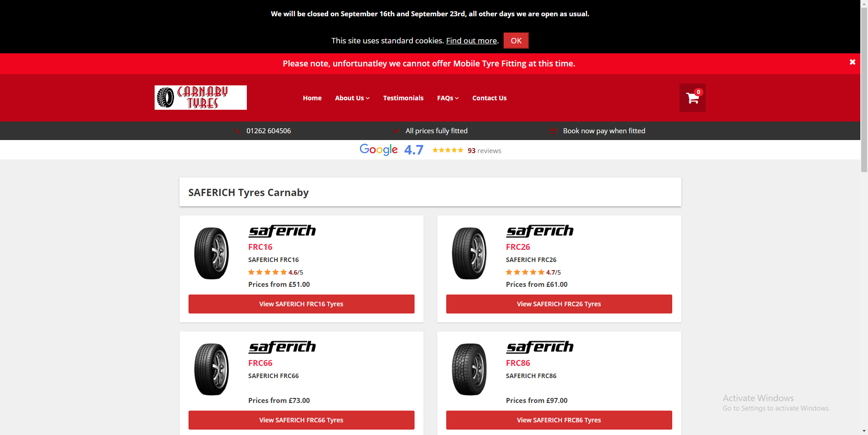Click the SAFERICH FRC86 description text

(531, 376)
